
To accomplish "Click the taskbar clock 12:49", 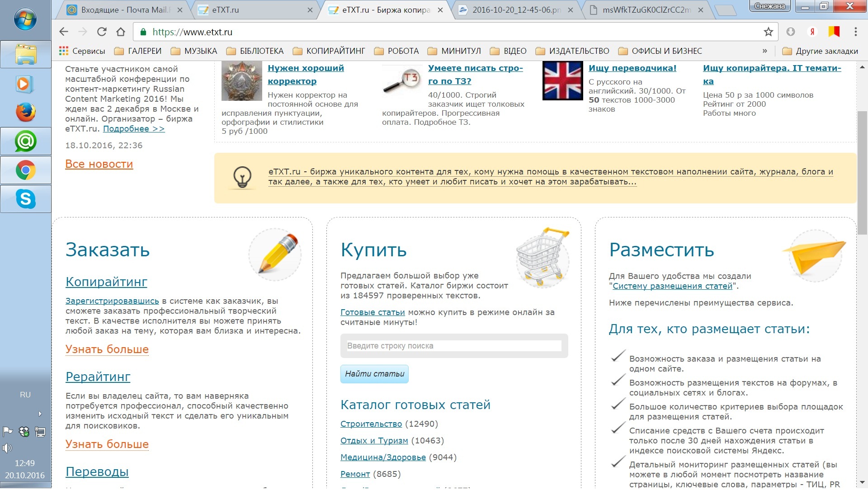I will coord(25,463).
